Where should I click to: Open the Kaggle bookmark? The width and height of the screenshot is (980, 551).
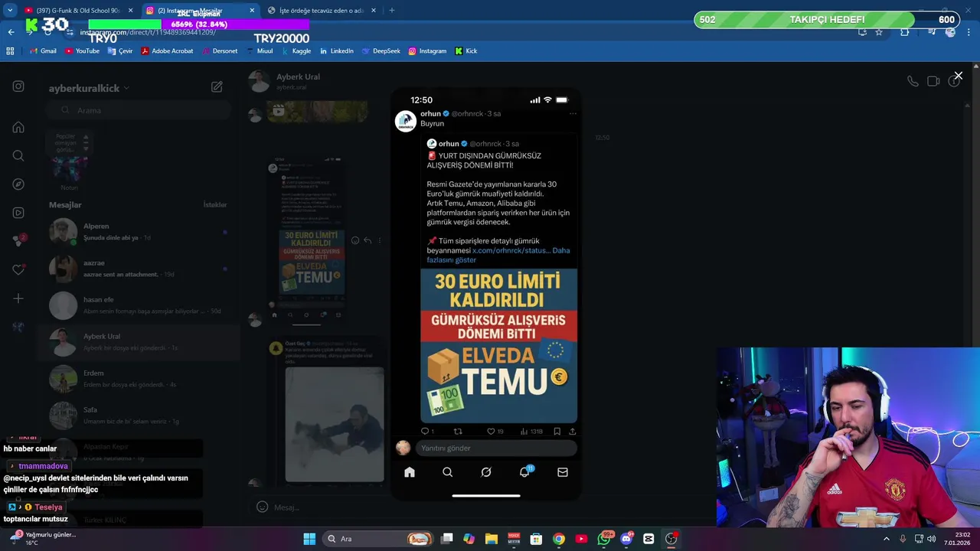[296, 51]
